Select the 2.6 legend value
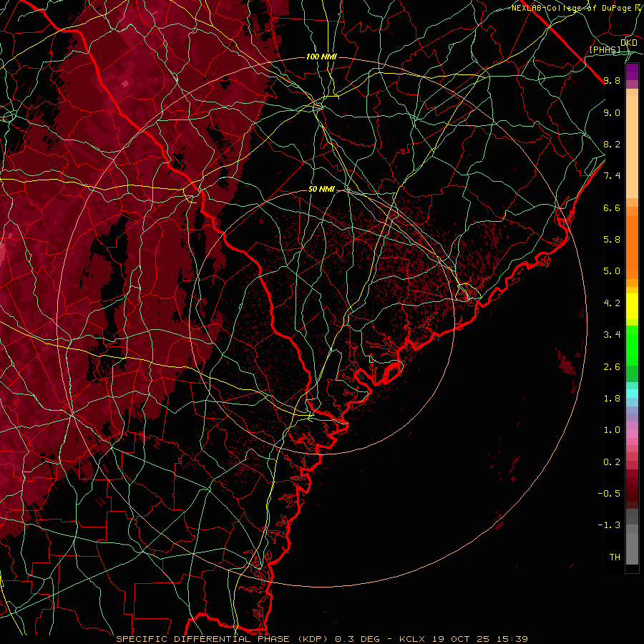Image resolution: width=644 pixels, height=644 pixels. pos(612,367)
